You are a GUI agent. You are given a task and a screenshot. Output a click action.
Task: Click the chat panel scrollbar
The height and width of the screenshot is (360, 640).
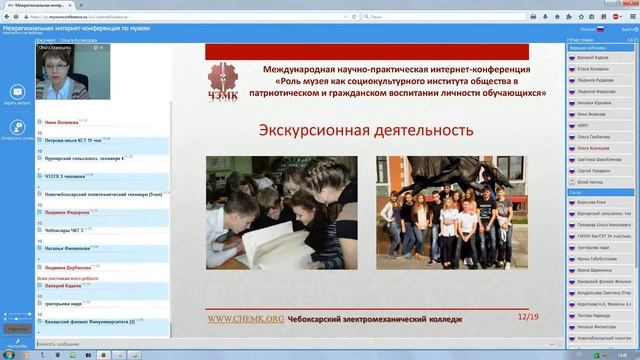(171, 220)
